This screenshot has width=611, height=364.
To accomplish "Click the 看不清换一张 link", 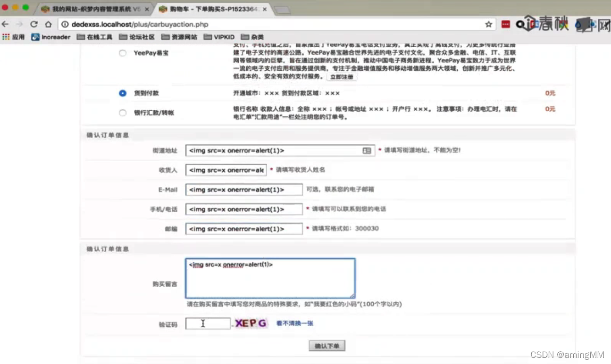I will coord(295,323).
